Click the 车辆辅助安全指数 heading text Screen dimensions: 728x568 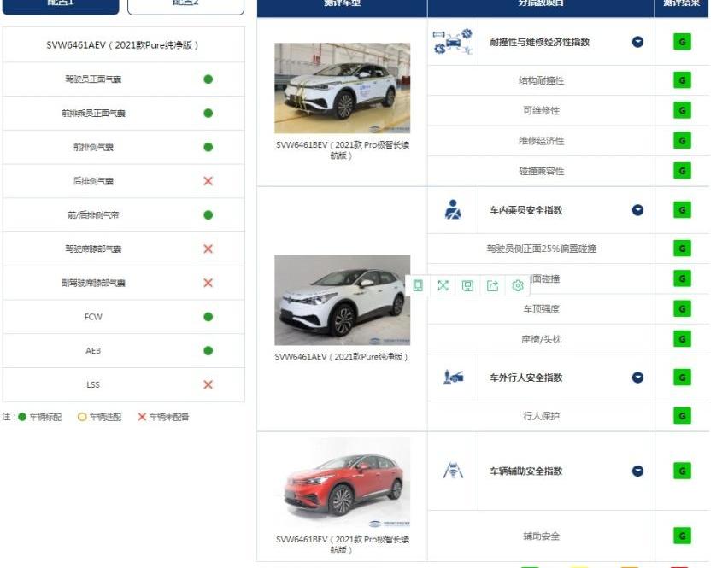(526, 471)
